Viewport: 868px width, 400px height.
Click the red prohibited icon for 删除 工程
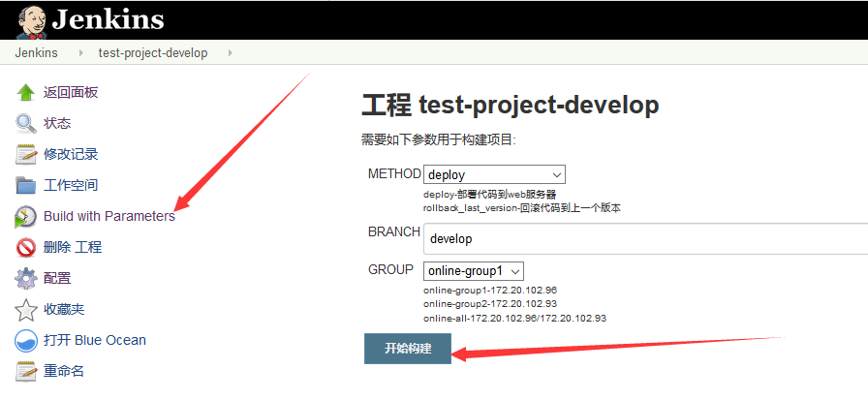26,248
